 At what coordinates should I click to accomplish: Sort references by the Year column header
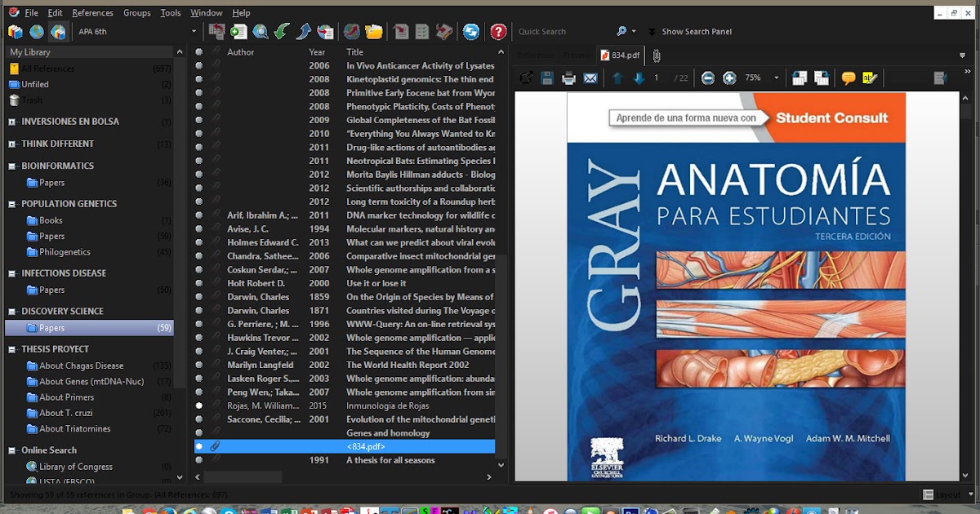click(317, 52)
